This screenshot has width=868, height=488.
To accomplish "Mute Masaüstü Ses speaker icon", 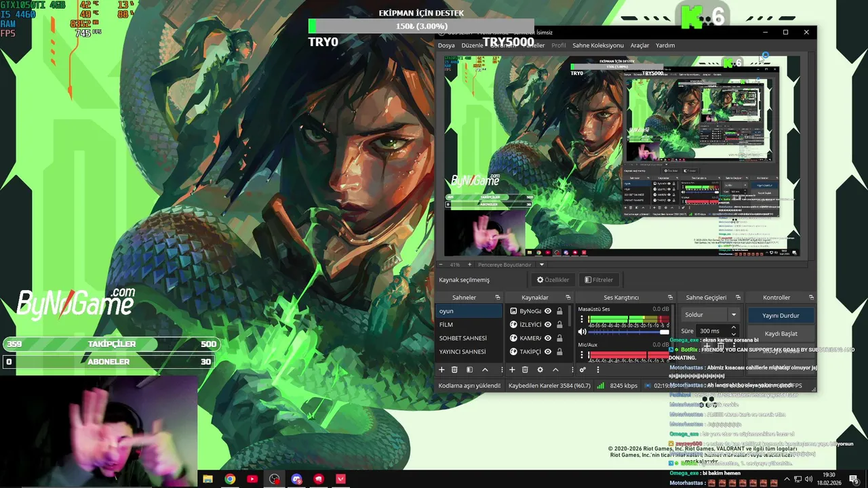I will (582, 332).
